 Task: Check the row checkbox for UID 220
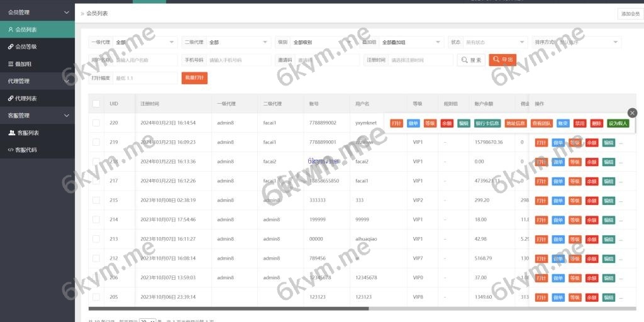pos(96,123)
